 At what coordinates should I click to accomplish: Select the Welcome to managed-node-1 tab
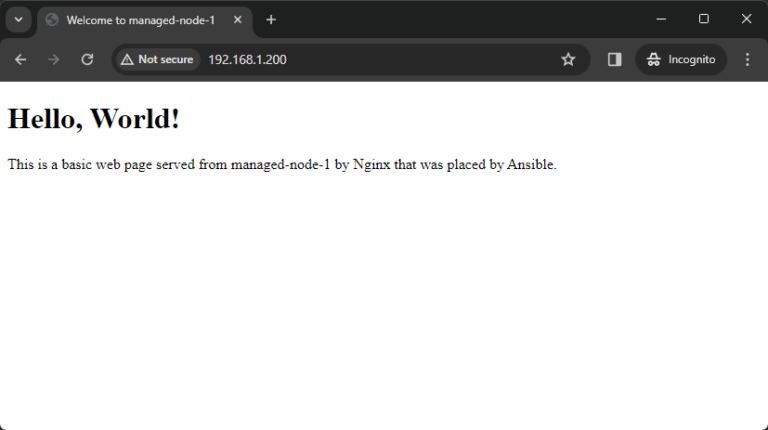pos(140,20)
